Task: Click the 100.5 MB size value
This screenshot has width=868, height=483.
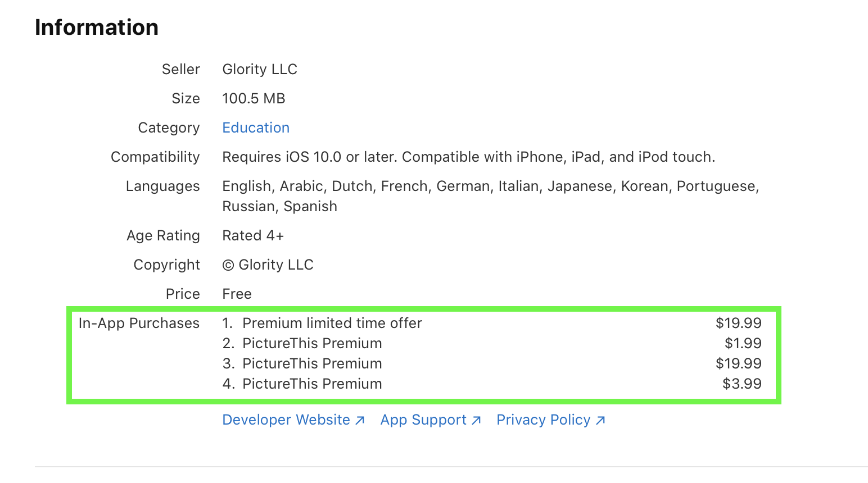Action: (x=254, y=99)
